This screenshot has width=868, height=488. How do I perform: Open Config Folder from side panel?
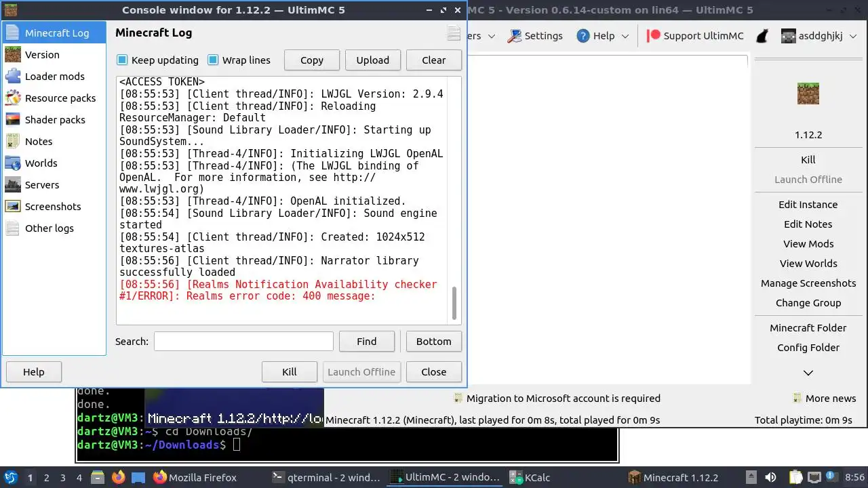coord(808,348)
